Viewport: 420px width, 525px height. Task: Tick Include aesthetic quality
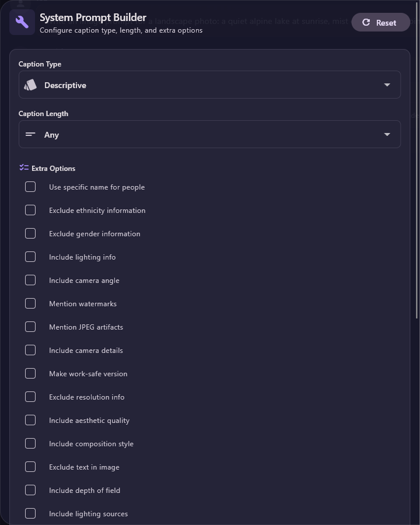click(x=30, y=420)
